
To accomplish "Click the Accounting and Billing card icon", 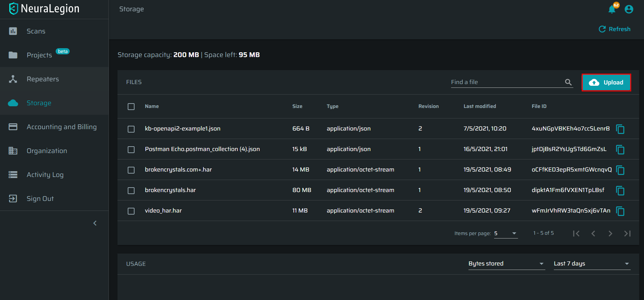I will pos(13,127).
